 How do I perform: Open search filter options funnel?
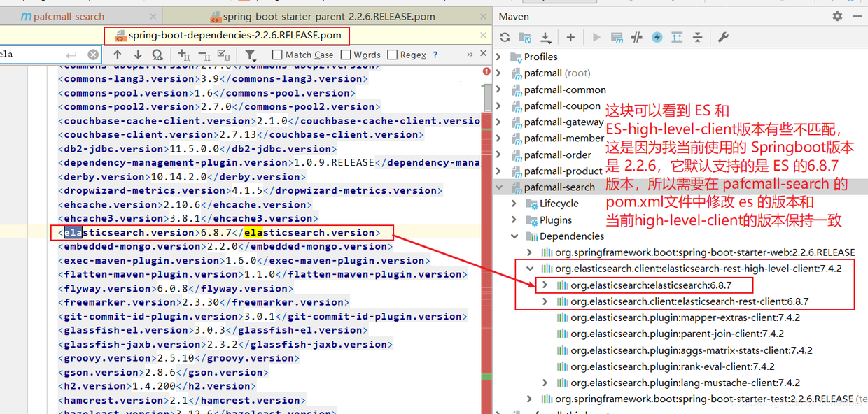pyautogui.click(x=250, y=55)
